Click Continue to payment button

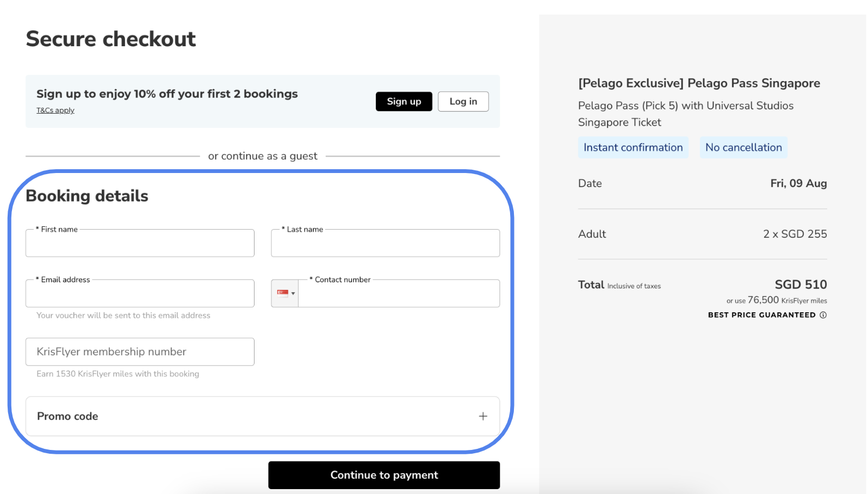point(384,475)
